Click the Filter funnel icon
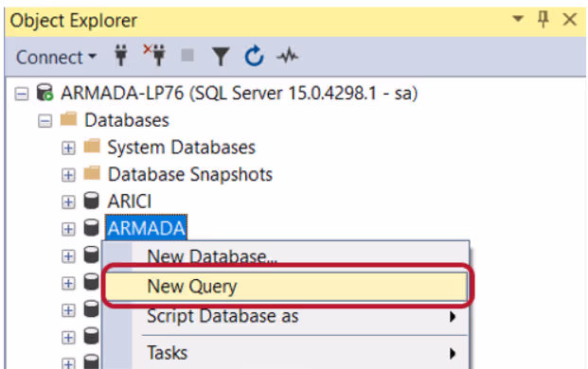This screenshot has width=588, height=369. click(x=221, y=57)
